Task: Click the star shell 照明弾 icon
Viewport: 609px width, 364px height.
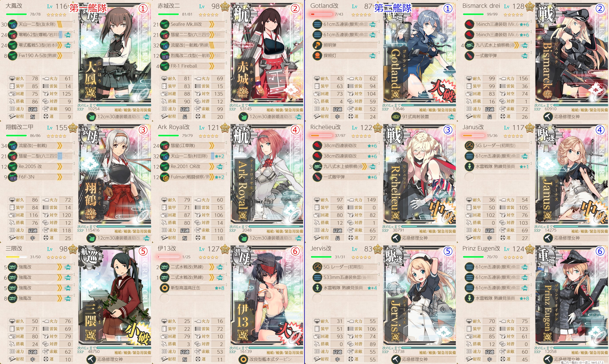Action: 317,45
